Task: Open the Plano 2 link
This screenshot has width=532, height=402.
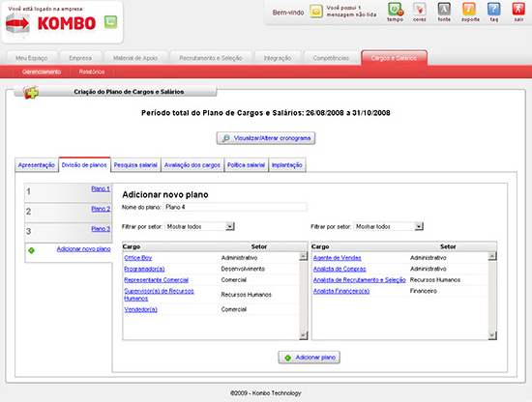Action: 101,209
